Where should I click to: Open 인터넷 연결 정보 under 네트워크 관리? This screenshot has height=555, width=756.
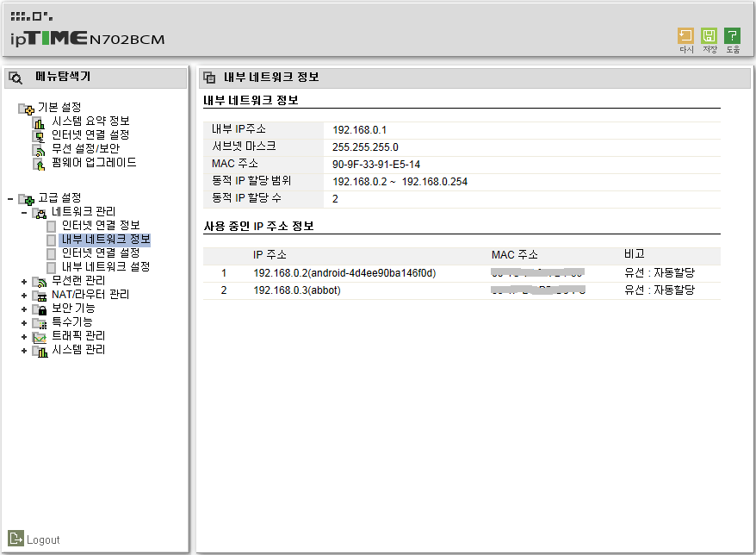101,226
